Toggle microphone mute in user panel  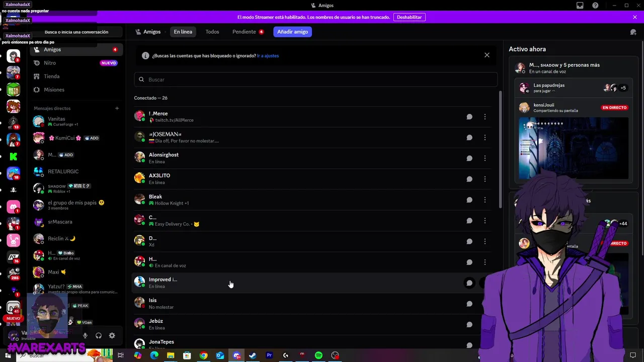tap(85, 335)
